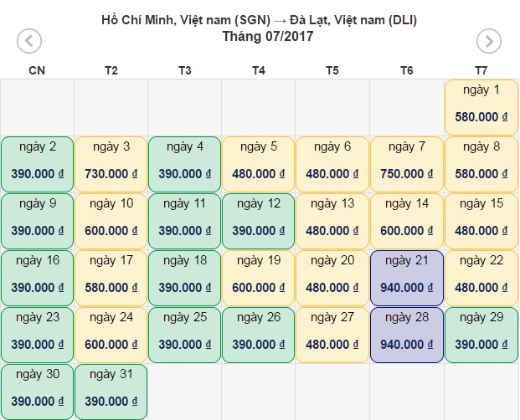Image resolution: width=520 pixels, height=420 pixels.
Task: Select ngày 1 fare 580.000 đ
Action: [x=481, y=107]
